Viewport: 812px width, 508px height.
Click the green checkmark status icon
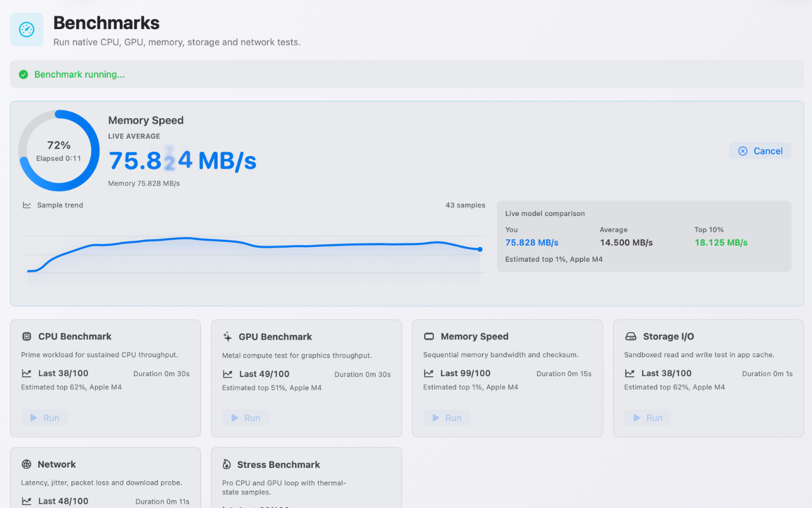coord(23,74)
